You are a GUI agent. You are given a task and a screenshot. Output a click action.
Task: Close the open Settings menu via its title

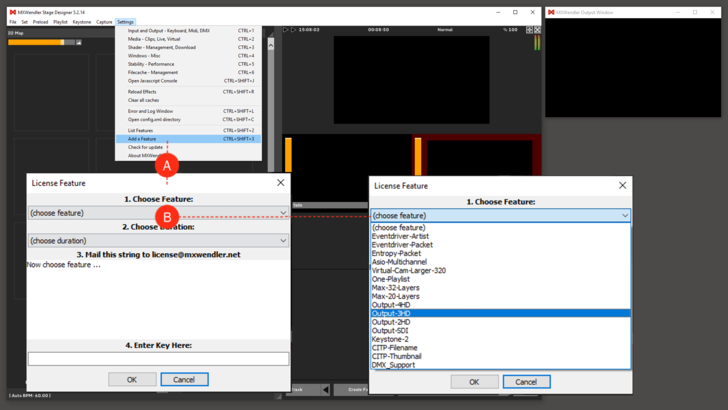(125, 22)
